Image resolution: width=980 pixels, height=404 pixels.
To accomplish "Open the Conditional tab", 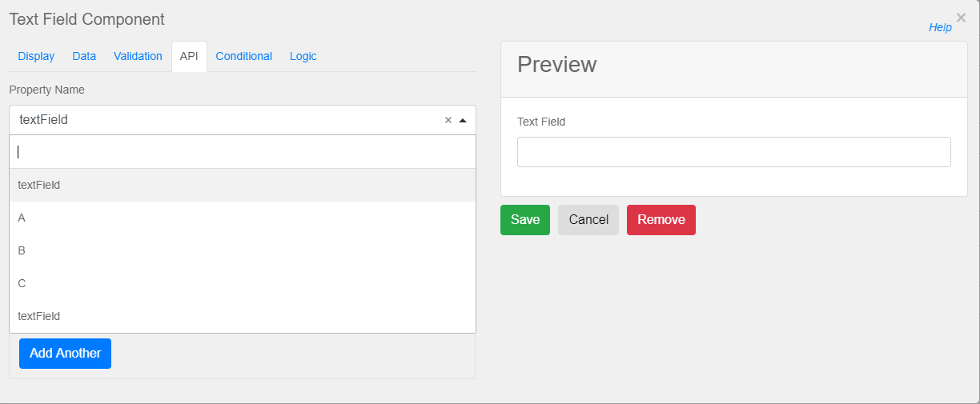I will [x=244, y=56].
